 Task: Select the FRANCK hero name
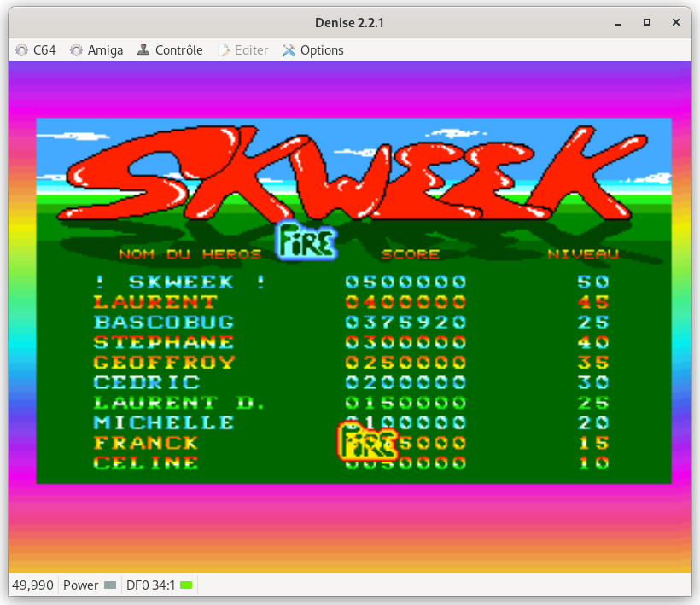point(145,443)
